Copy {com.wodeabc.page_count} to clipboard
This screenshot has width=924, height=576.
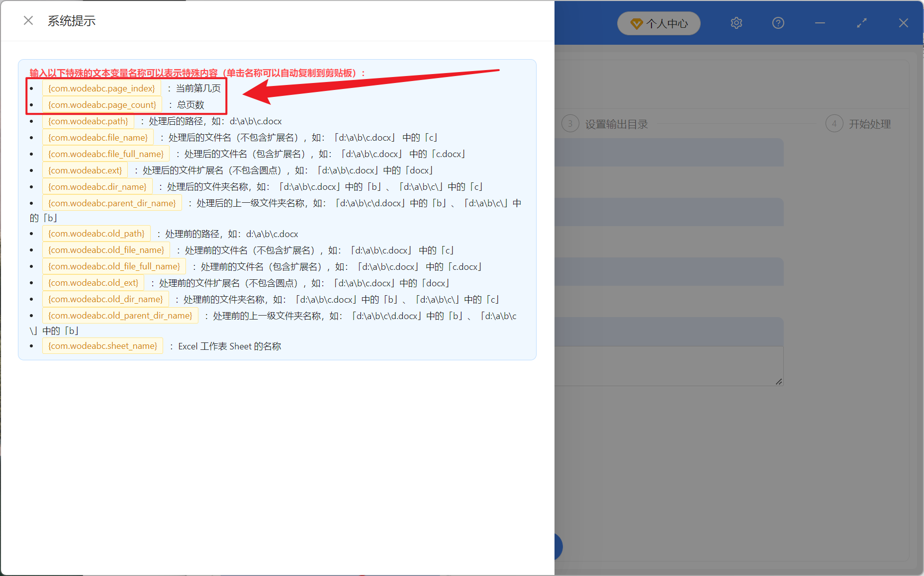[102, 105]
